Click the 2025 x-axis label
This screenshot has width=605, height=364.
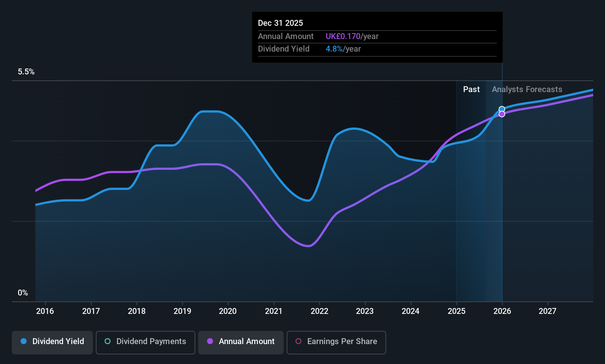(457, 311)
